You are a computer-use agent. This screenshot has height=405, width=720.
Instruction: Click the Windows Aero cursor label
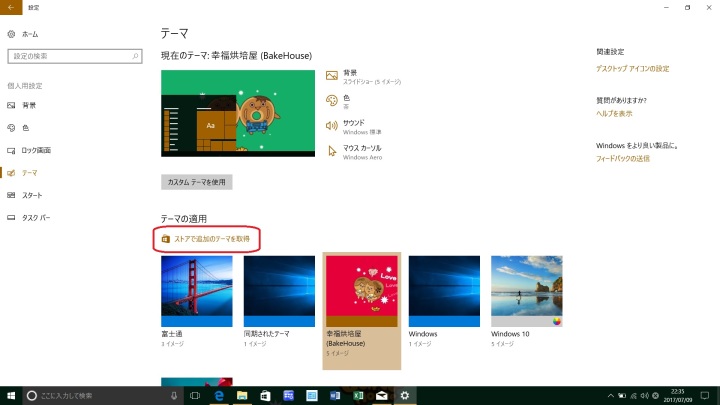click(362, 157)
